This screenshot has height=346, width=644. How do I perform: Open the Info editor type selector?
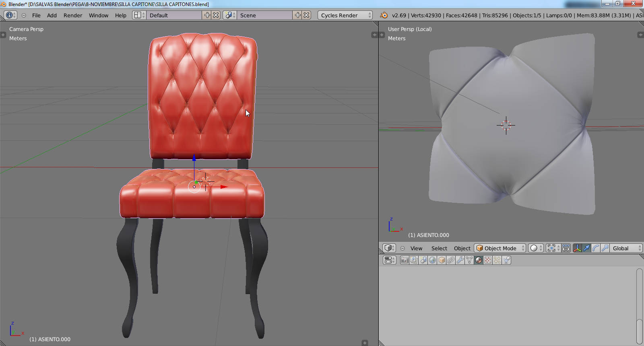[10, 15]
